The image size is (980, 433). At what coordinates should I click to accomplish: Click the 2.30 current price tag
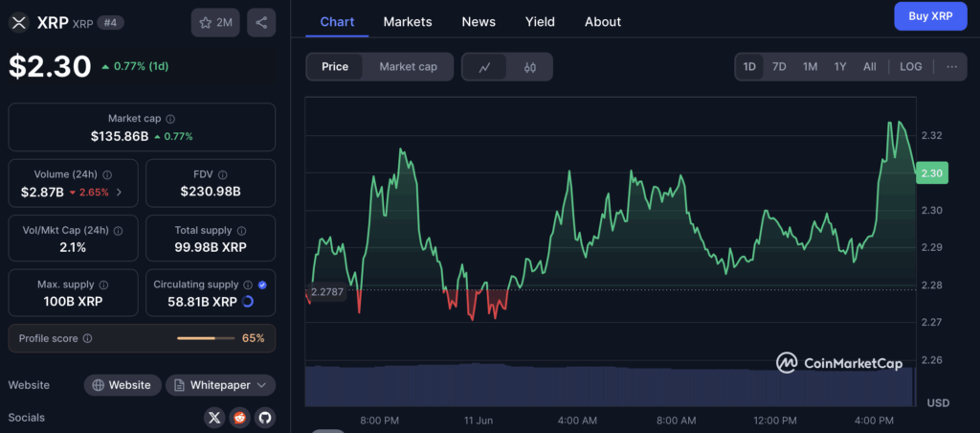click(x=932, y=173)
